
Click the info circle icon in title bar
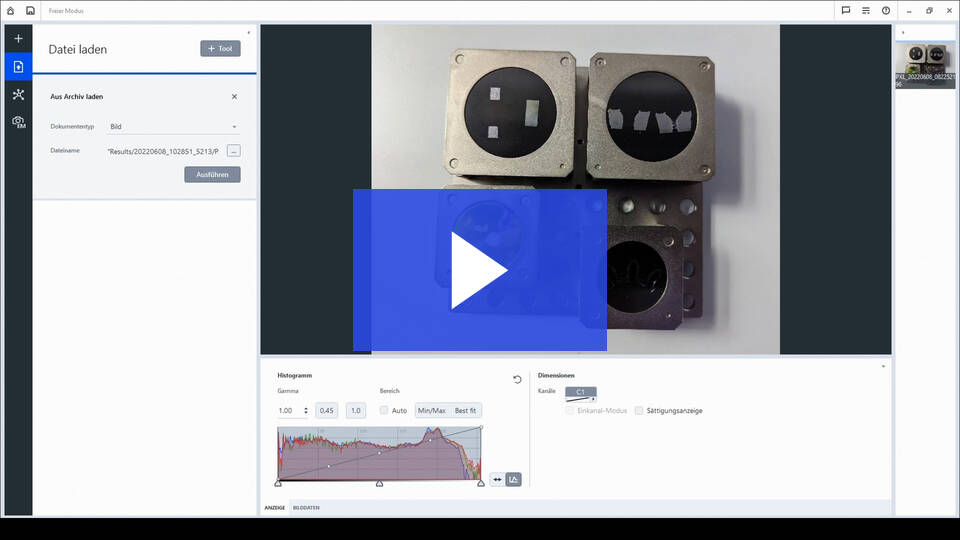pos(886,10)
